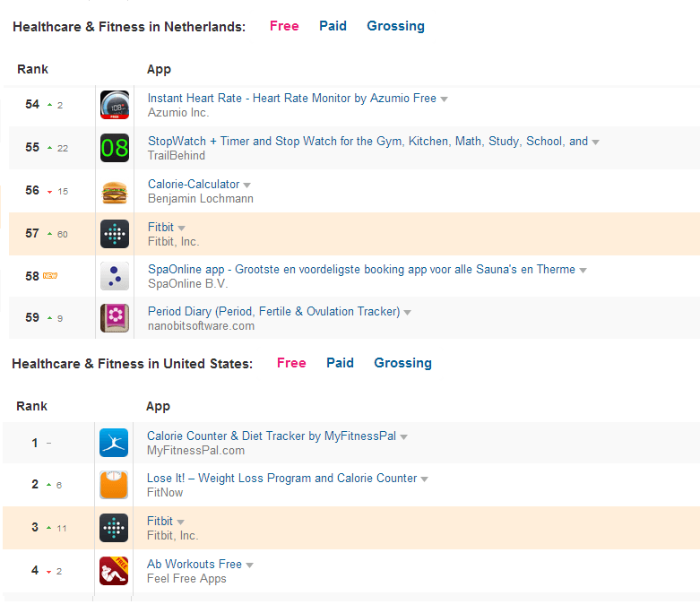
Task: Expand dropdown next to Ab Workouts Free
Action: 249,566
